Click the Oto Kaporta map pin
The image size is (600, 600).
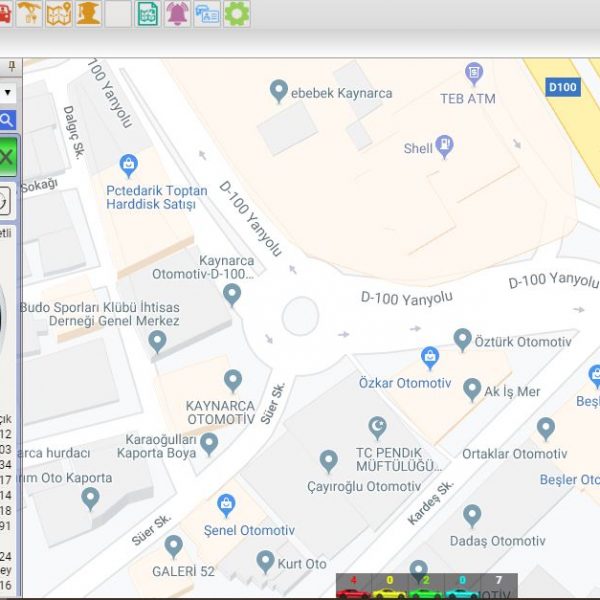pyautogui.click(x=90, y=499)
